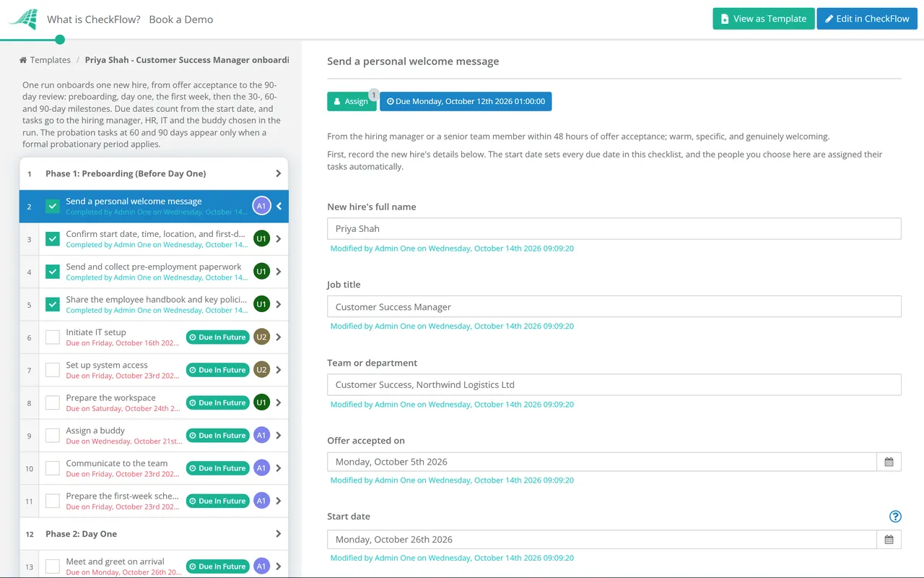Click A1 avatar on Communicate to the team

coord(261,467)
